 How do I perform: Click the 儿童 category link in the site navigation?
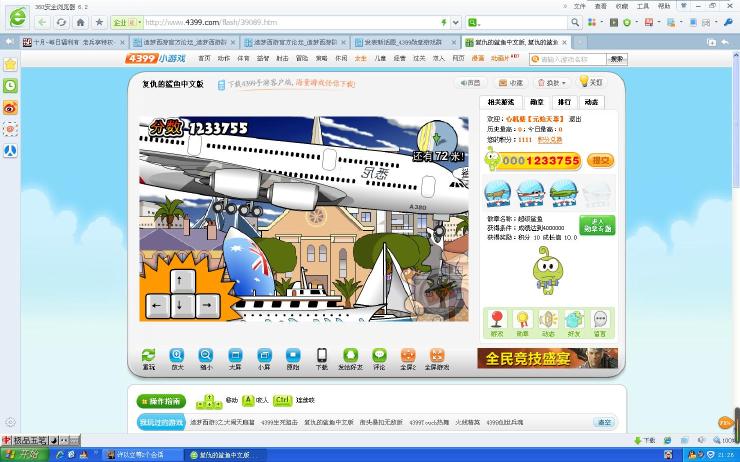[x=380, y=58]
